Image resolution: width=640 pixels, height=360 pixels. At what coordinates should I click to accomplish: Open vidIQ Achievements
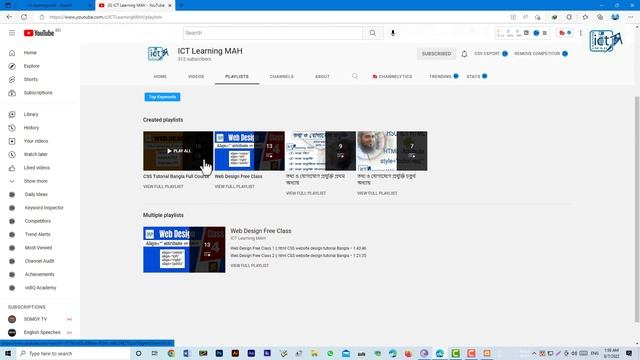click(x=40, y=274)
